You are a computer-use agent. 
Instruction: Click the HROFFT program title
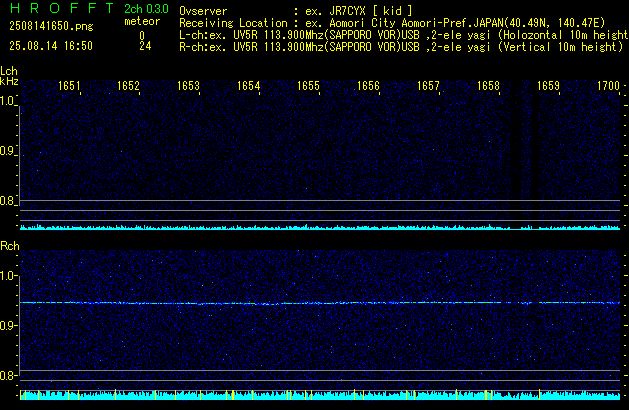(x=62, y=8)
